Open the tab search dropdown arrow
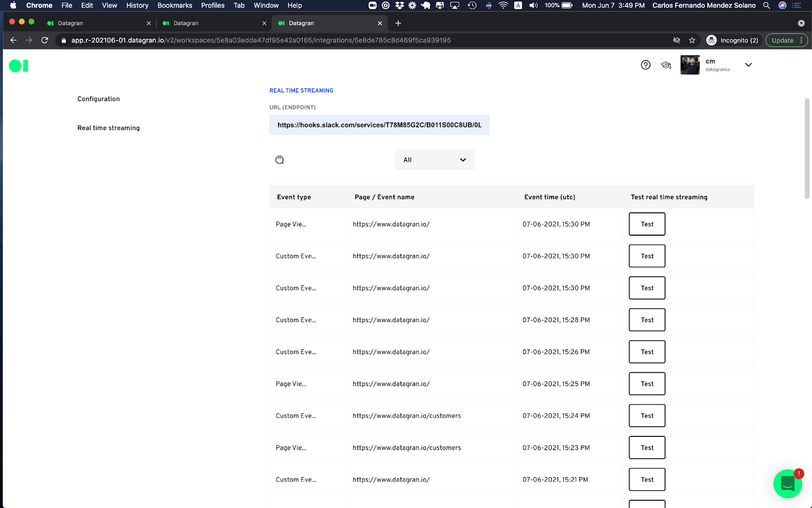 801,23
